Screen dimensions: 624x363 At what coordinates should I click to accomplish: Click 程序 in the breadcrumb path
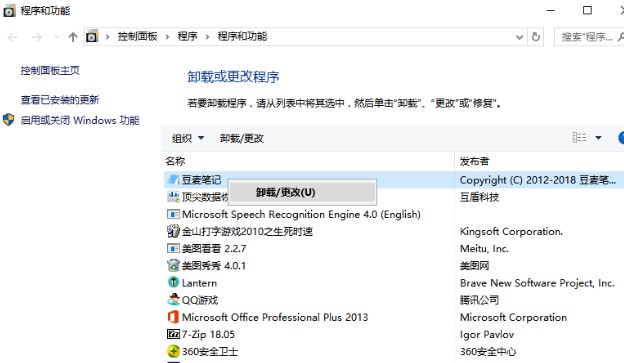(x=187, y=37)
